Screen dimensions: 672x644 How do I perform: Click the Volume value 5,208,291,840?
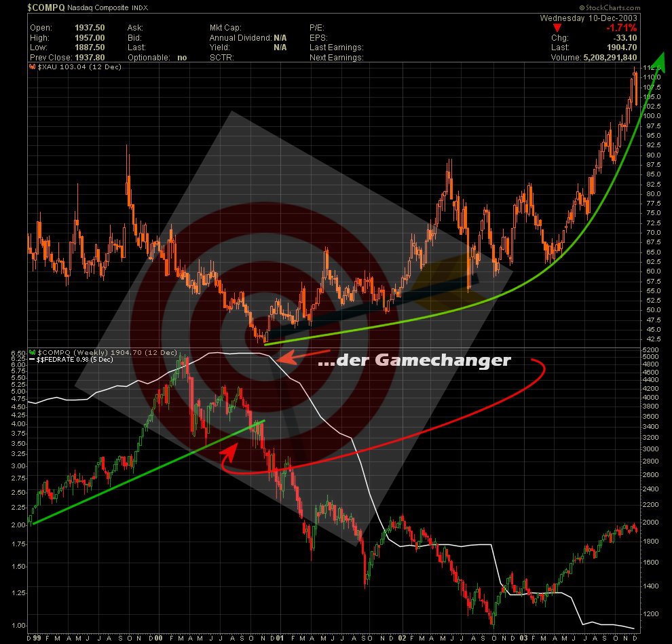click(x=610, y=58)
